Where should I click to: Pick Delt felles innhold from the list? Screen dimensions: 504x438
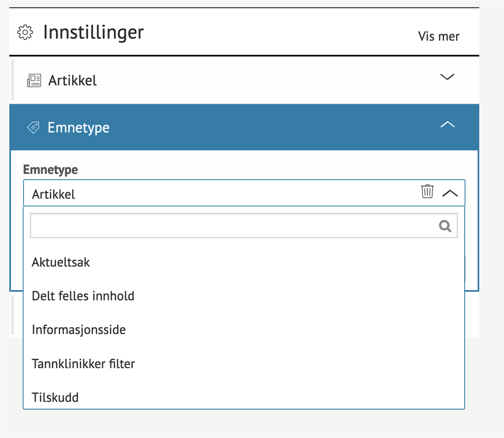[x=83, y=296]
